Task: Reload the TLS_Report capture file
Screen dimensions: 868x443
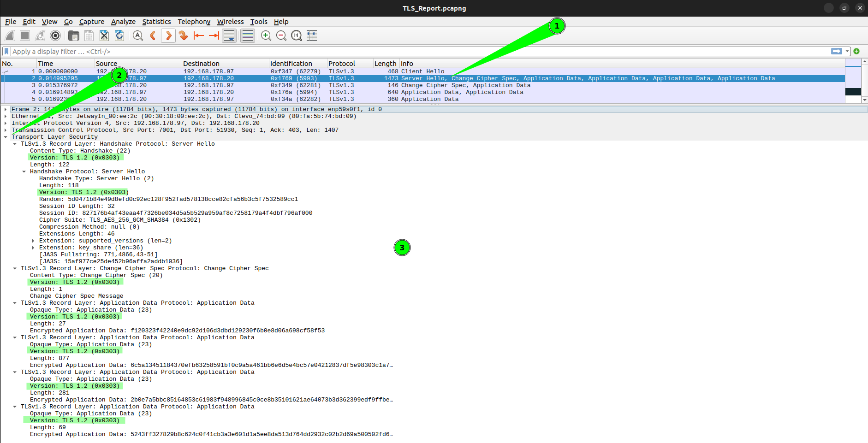Action: tap(119, 35)
